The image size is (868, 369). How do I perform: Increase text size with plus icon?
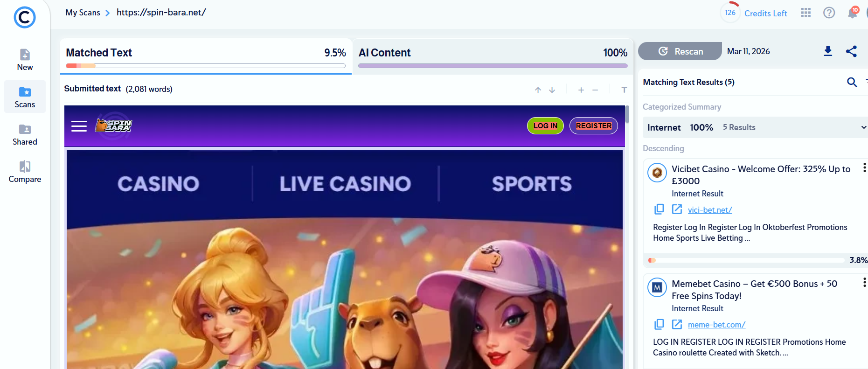581,90
